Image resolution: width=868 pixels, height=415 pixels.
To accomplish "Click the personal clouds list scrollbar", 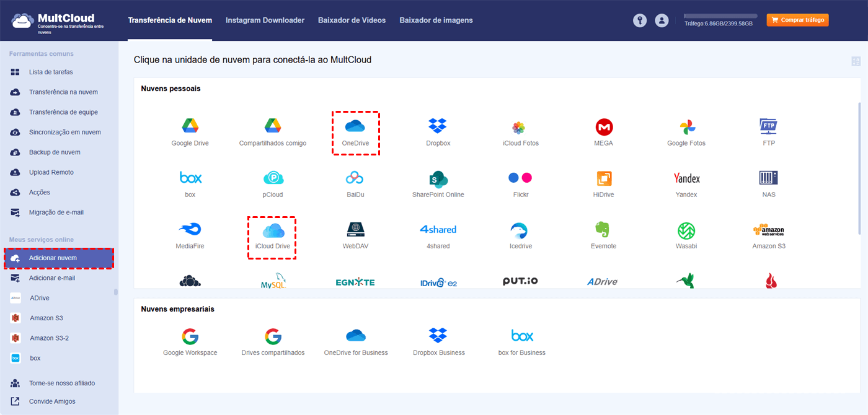I will 859,168.
